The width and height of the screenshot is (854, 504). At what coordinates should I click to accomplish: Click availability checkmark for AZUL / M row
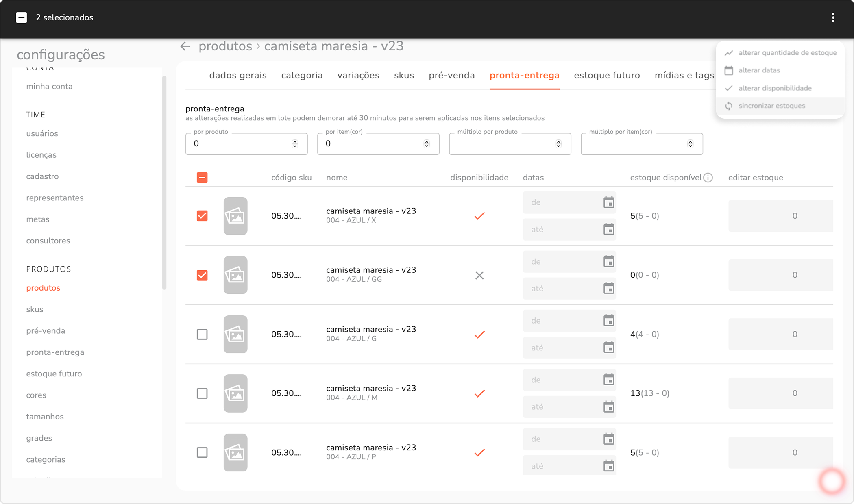coord(479,393)
